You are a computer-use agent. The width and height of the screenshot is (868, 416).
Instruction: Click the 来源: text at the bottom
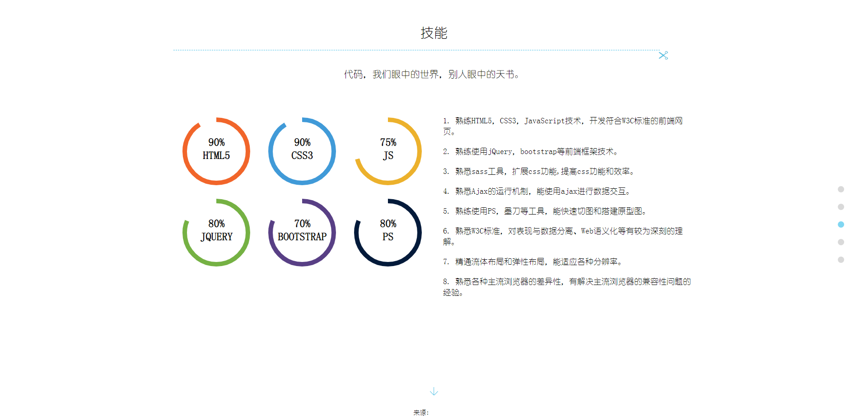pyautogui.click(x=421, y=412)
